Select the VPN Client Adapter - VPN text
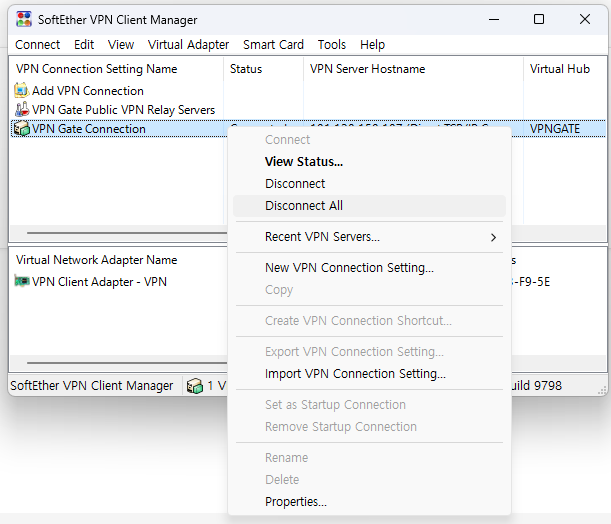 coord(99,282)
